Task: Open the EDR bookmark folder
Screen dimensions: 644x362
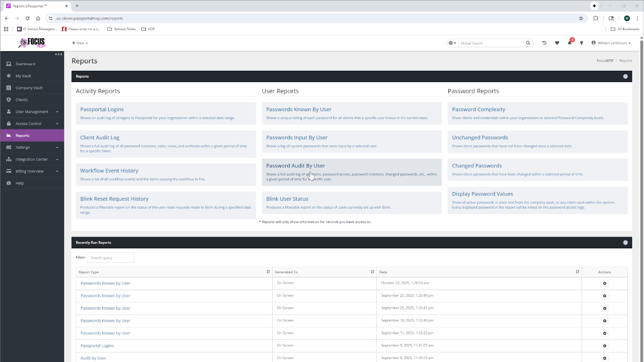Action: (148, 29)
